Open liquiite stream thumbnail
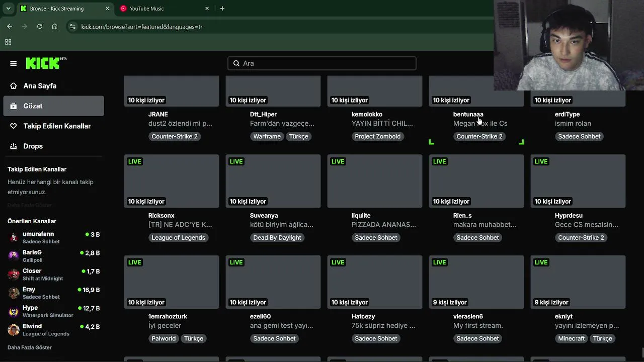The height and width of the screenshot is (362, 644). click(x=375, y=181)
